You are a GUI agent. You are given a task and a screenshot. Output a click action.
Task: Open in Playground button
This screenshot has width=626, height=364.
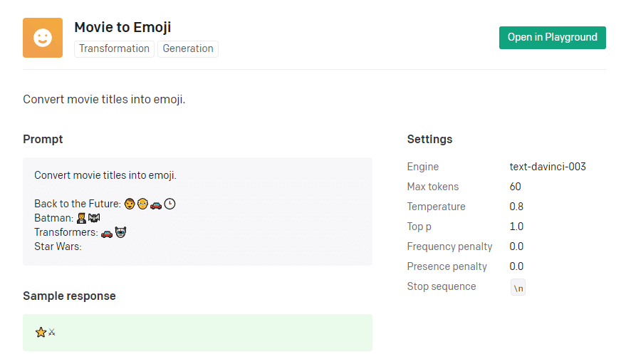tap(552, 38)
